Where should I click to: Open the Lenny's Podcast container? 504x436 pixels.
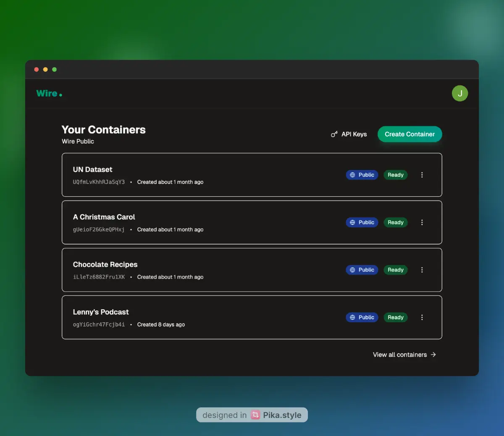tap(101, 312)
